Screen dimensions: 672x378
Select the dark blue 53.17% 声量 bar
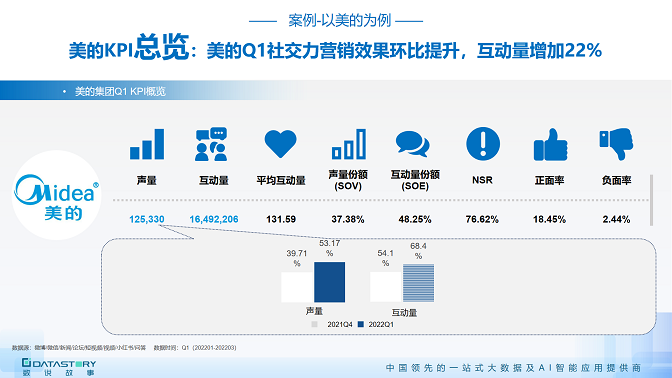(x=330, y=282)
